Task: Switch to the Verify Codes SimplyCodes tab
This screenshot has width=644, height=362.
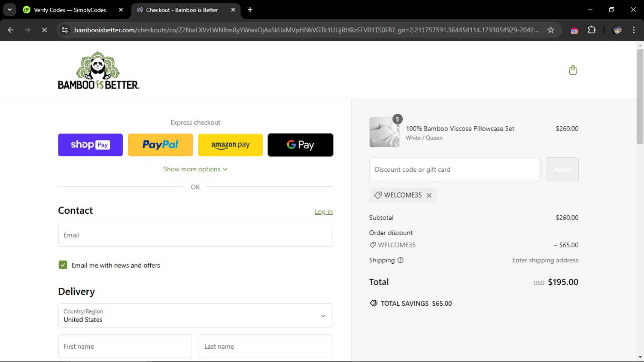Action: 73,10
